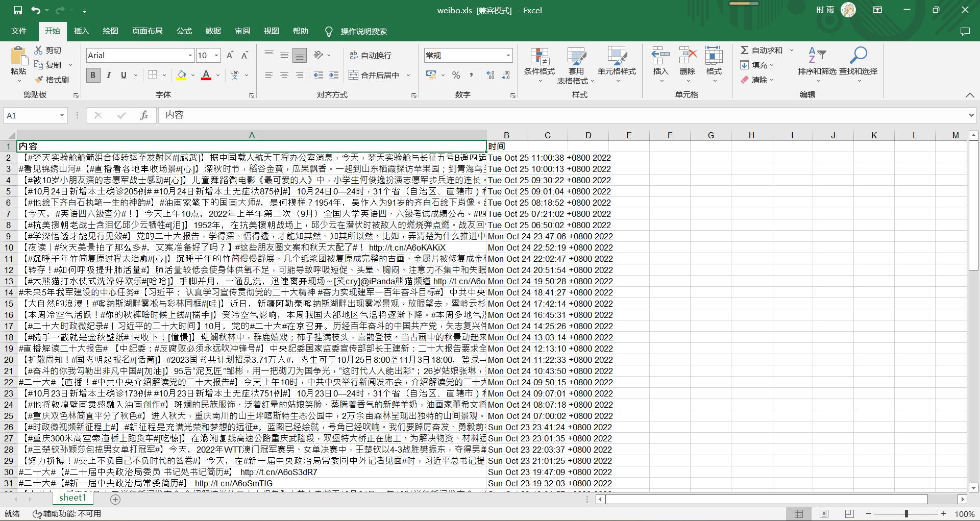
Task: Click the increase font size icon
Action: click(x=230, y=55)
